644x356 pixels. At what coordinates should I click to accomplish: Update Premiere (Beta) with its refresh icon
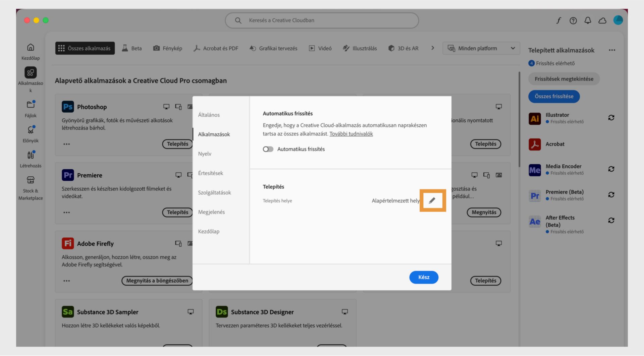611,195
